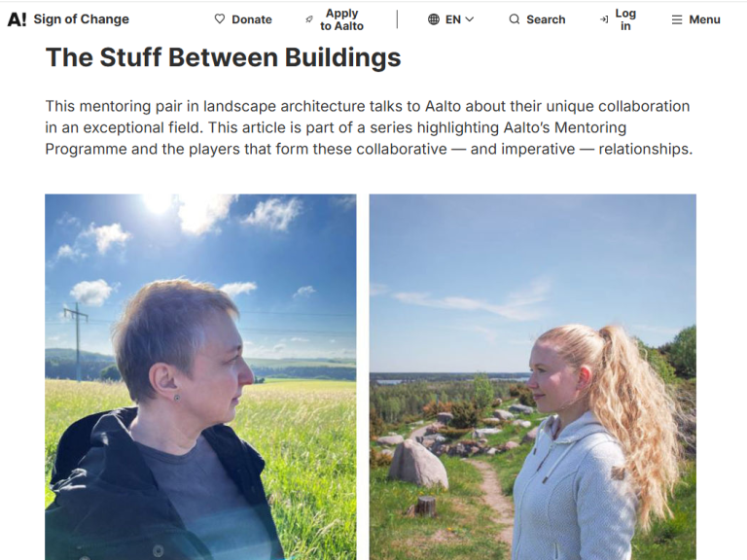Open the EN language selector

[x=451, y=19]
